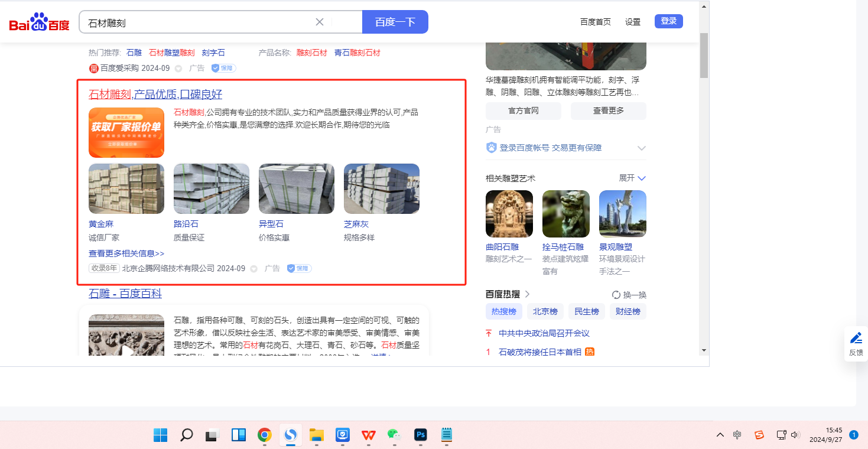Open WeChat from the taskbar
Viewport: 868px width, 449px height.
point(394,435)
